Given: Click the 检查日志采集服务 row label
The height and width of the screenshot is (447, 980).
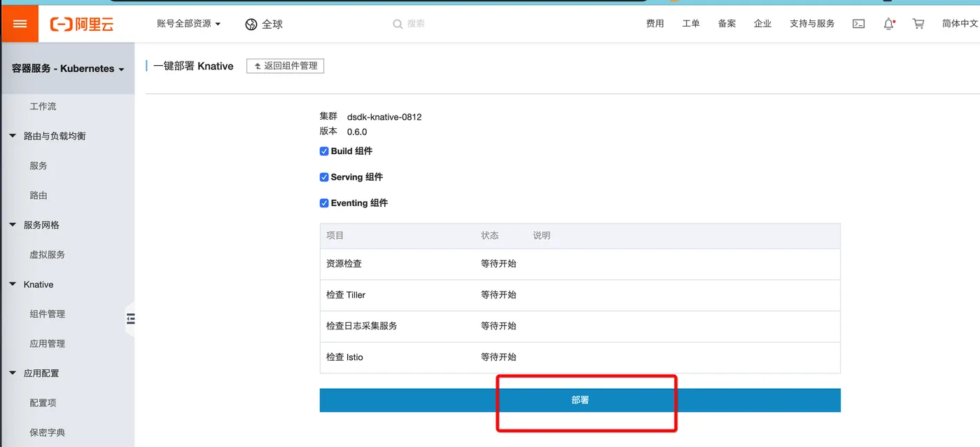Looking at the screenshot, I should (361, 326).
